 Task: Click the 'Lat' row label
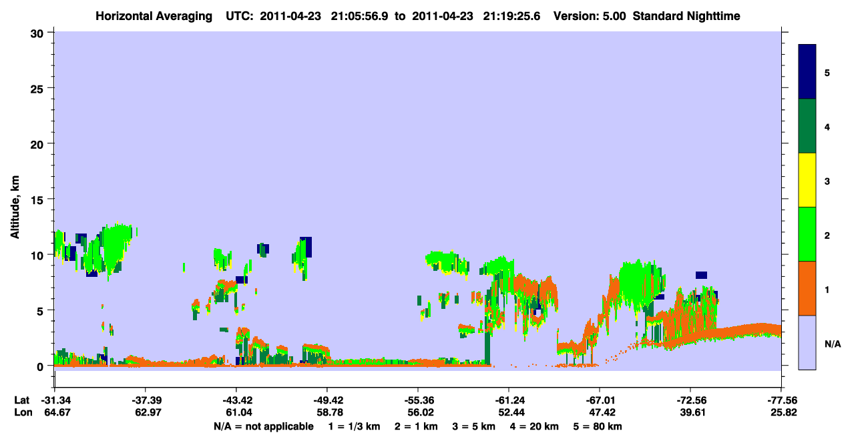[22, 400]
